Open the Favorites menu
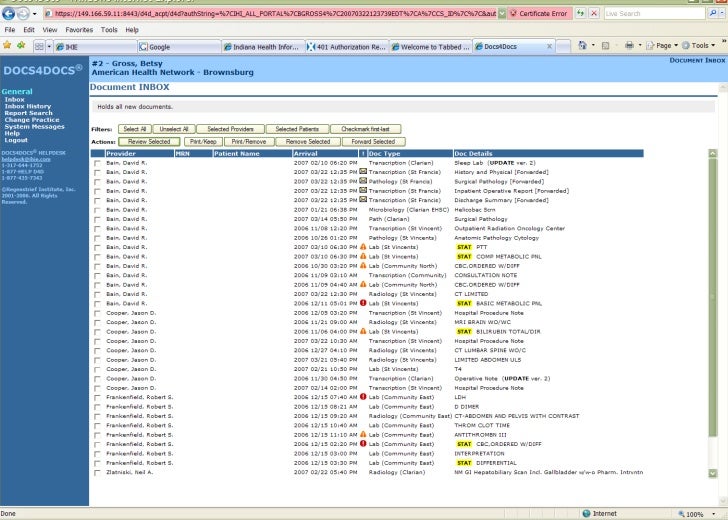728x520 pixels. (x=79, y=30)
